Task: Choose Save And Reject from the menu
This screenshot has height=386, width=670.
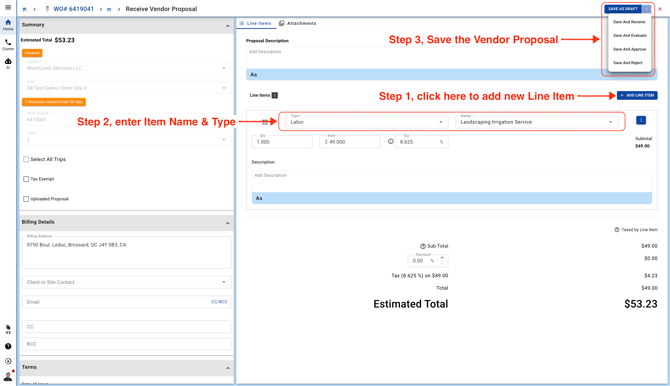Action: point(628,63)
